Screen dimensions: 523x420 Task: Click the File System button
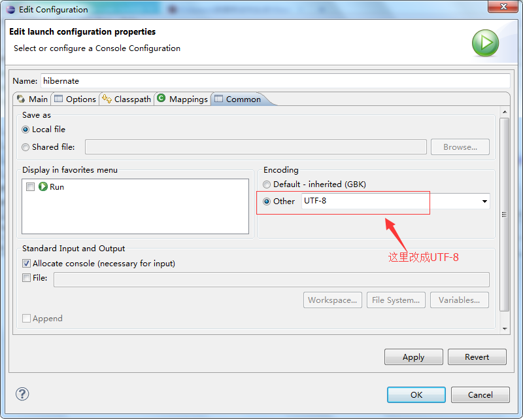[x=396, y=300]
